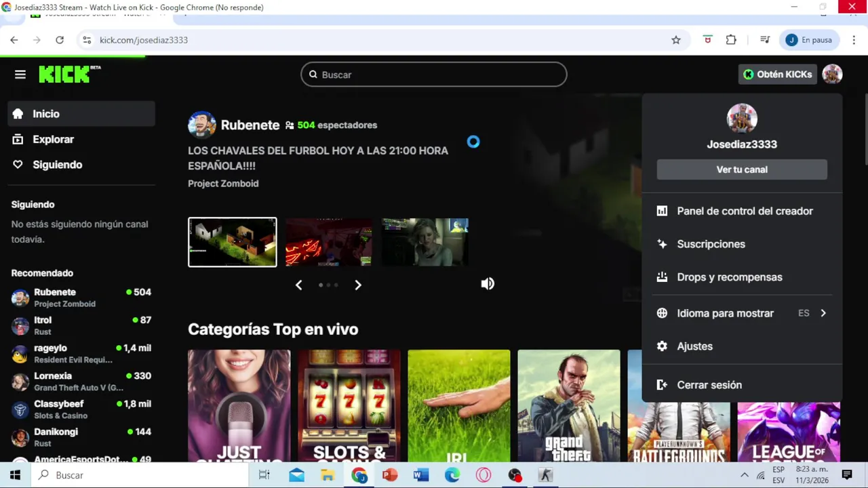Screen dimensions: 868x488
Task: Open Project Zomboid category link
Action: (223, 184)
